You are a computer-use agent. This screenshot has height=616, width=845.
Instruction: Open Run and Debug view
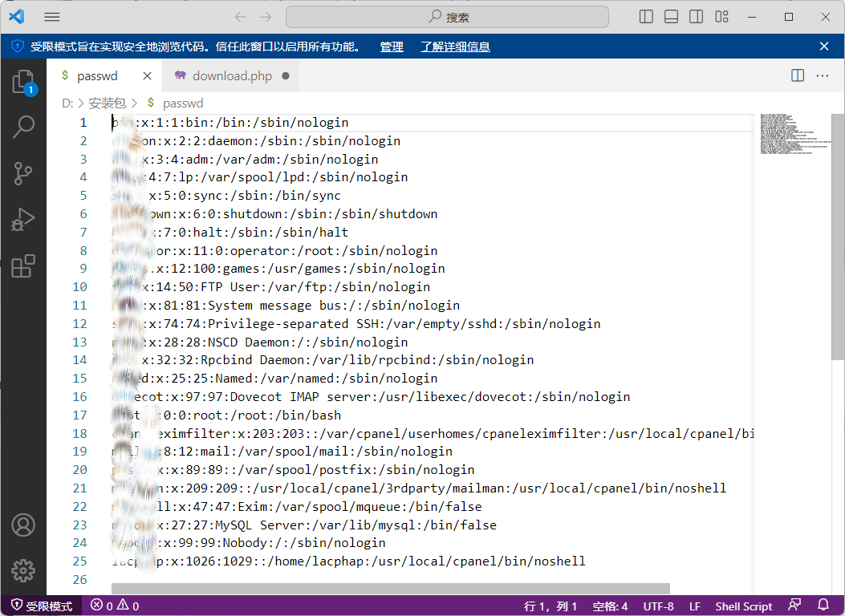click(23, 220)
